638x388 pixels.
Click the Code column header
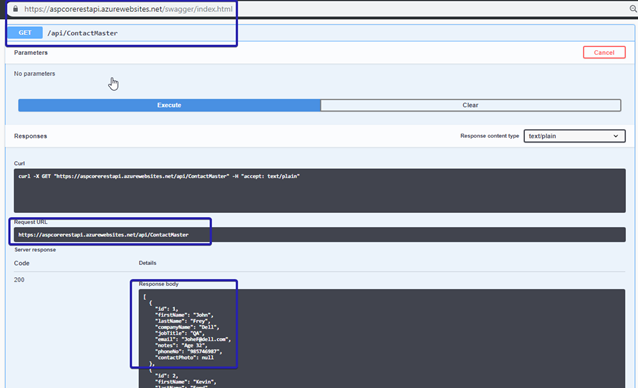click(22, 263)
